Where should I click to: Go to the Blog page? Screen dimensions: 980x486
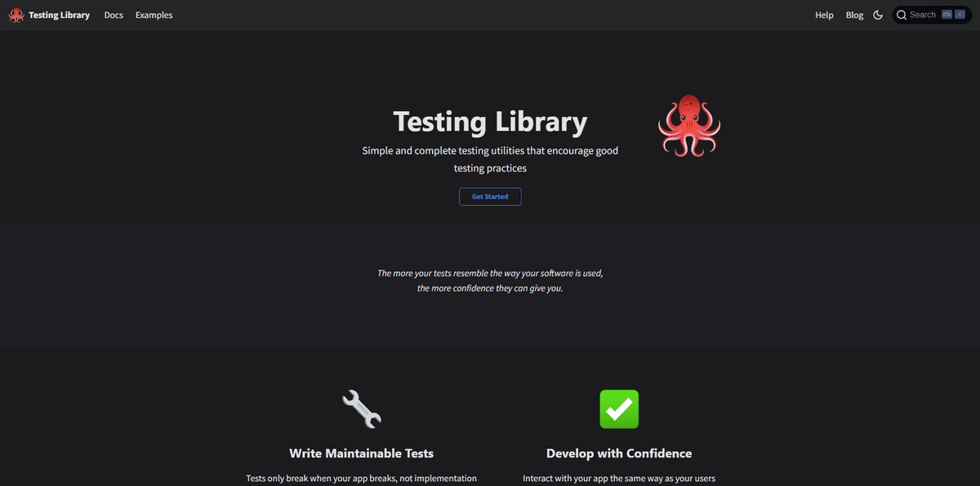[854, 15]
